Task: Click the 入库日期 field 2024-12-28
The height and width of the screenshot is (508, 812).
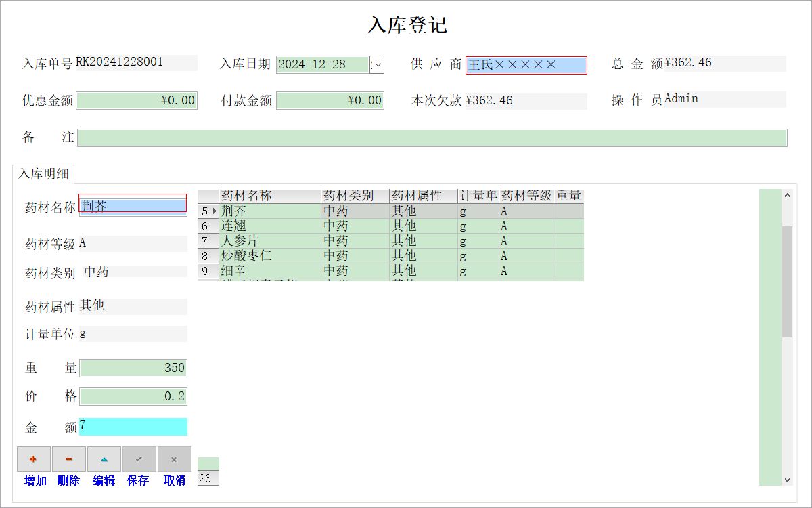Action: point(323,65)
